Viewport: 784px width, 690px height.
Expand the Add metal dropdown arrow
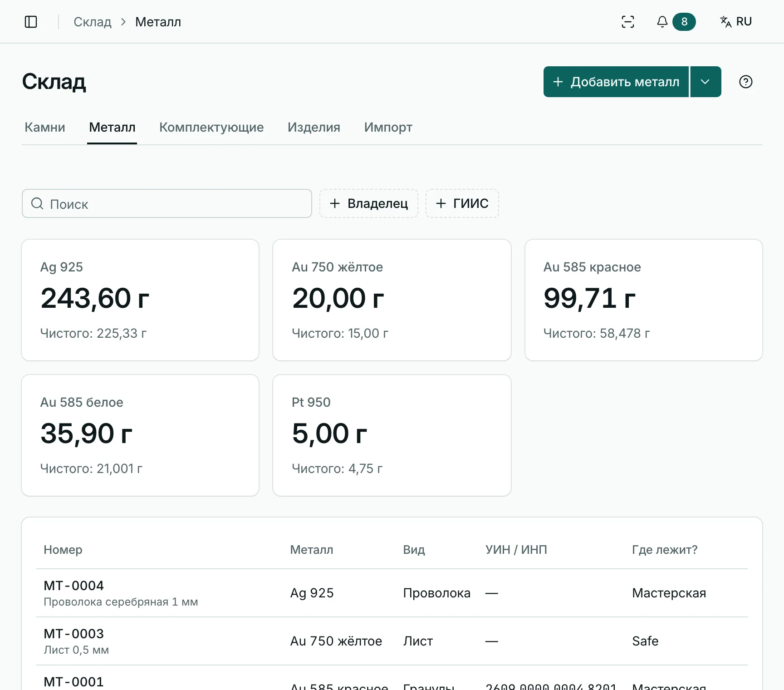click(x=706, y=82)
